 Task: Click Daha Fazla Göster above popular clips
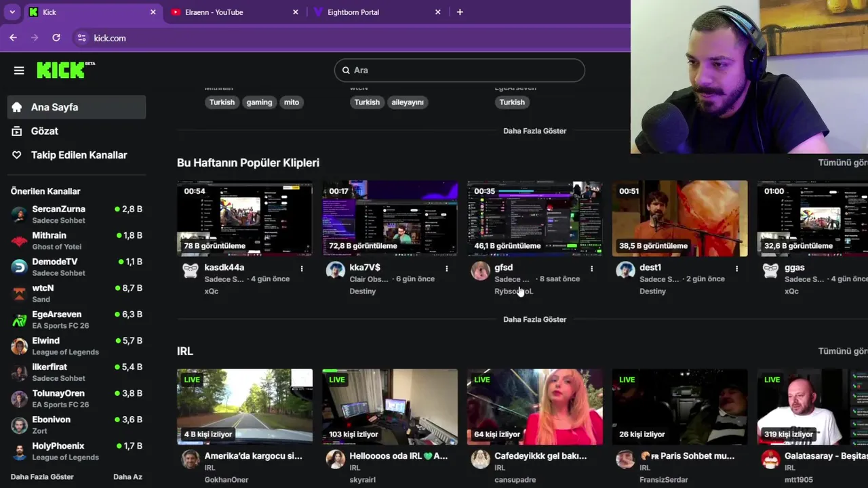point(534,131)
